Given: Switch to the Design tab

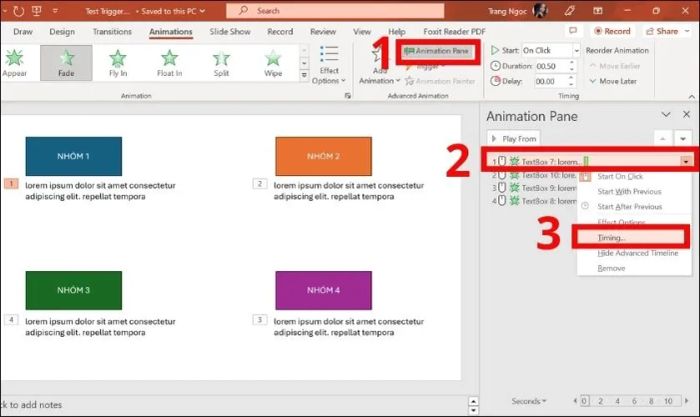Looking at the screenshot, I should (62, 32).
